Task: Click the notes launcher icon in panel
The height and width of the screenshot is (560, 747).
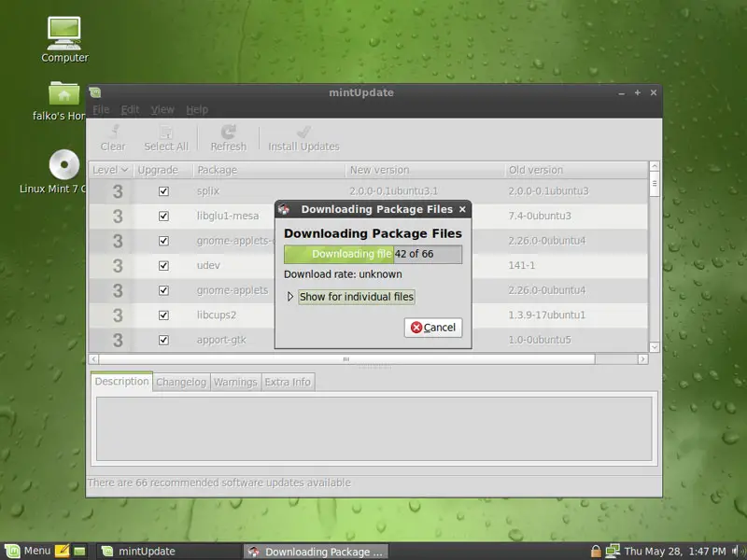Action: [x=63, y=551]
